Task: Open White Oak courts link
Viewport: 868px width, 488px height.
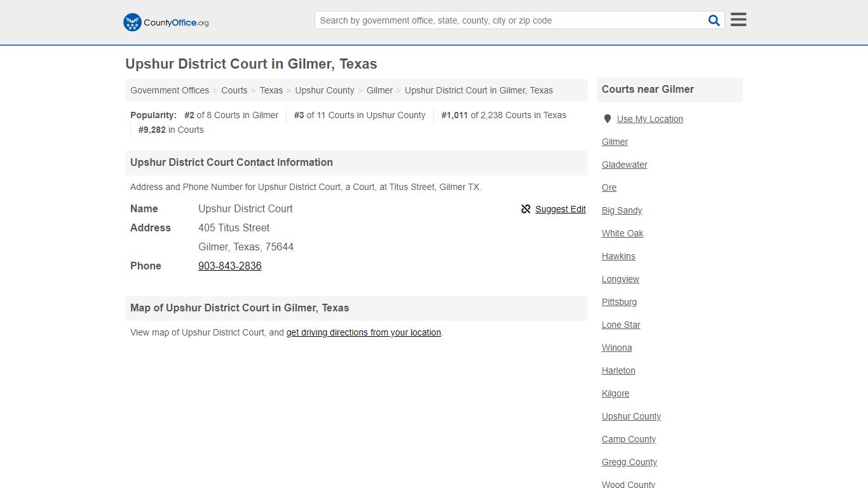Action: coord(623,233)
